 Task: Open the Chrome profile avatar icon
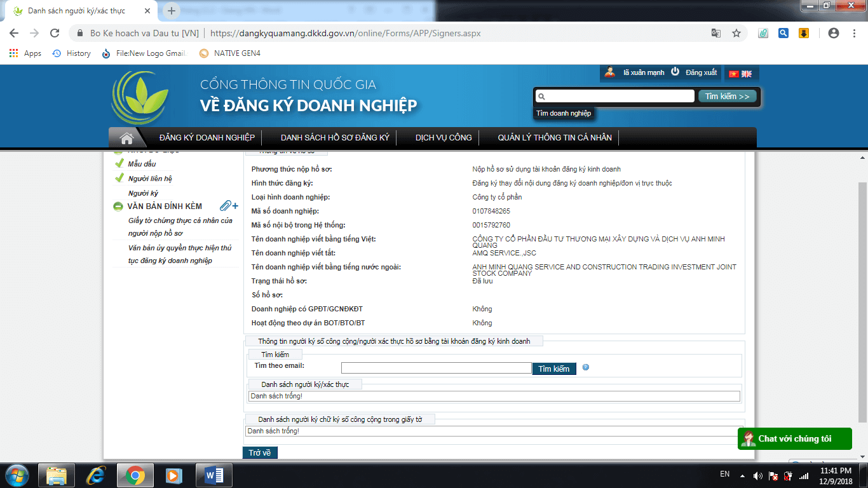click(834, 33)
